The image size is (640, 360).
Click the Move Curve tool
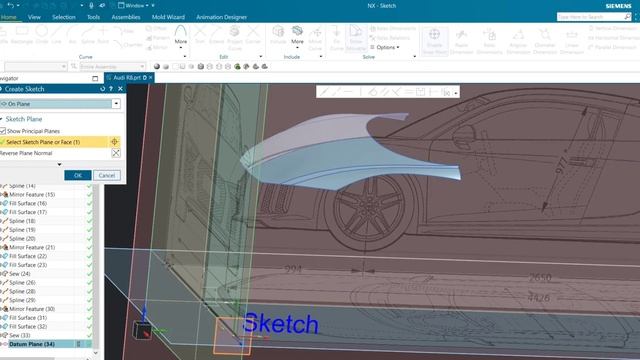[315, 38]
